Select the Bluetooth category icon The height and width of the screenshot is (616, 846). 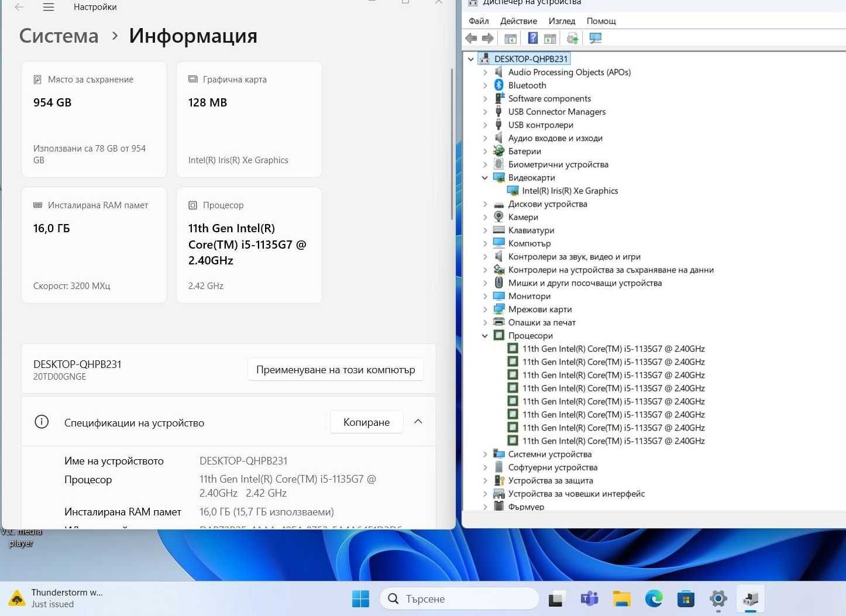tap(498, 85)
